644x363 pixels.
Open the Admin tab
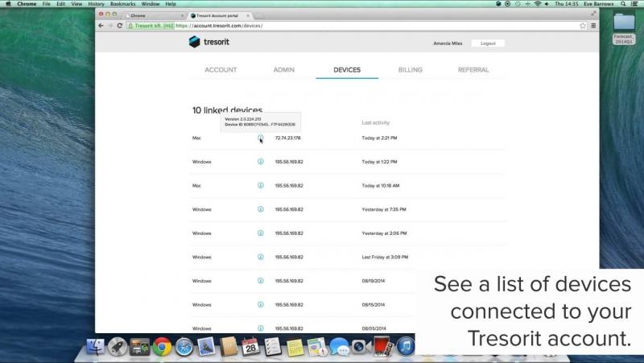283,70
